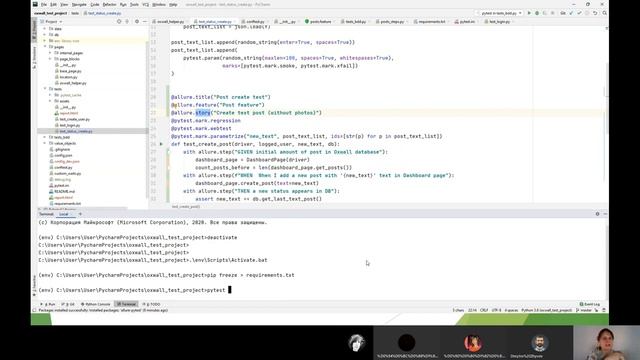Open the VCS menu

click(146, 4)
